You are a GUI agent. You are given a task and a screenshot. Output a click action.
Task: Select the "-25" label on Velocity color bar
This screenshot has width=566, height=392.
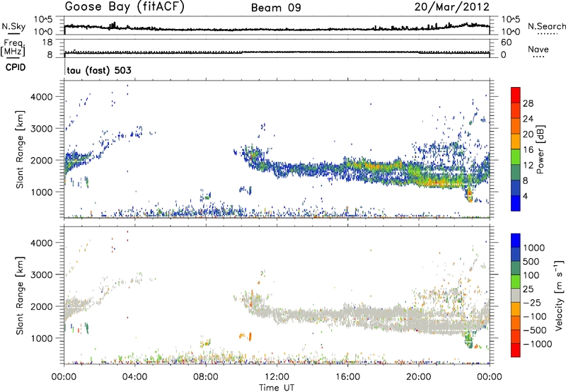click(532, 303)
